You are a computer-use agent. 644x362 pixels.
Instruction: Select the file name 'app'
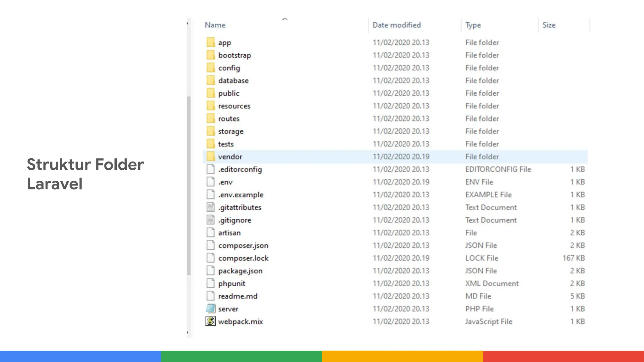pos(225,43)
